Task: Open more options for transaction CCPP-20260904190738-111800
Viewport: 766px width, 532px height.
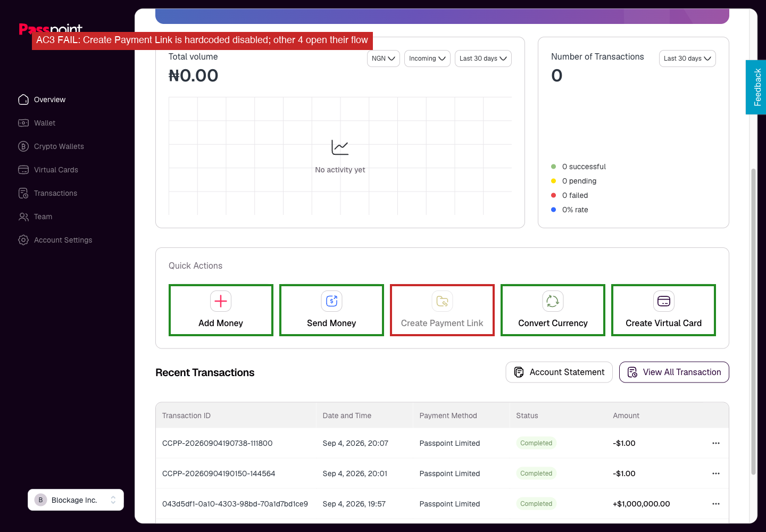Action: (716, 443)
